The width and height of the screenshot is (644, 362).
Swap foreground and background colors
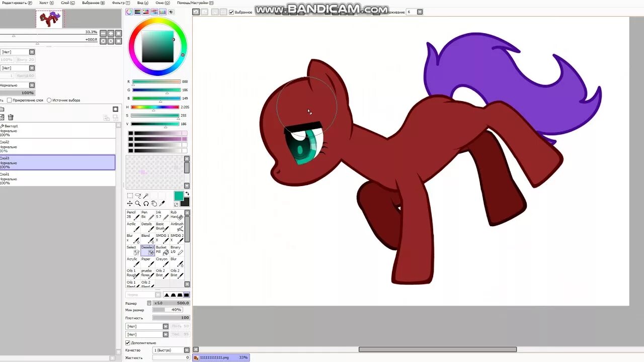point(187,194)
